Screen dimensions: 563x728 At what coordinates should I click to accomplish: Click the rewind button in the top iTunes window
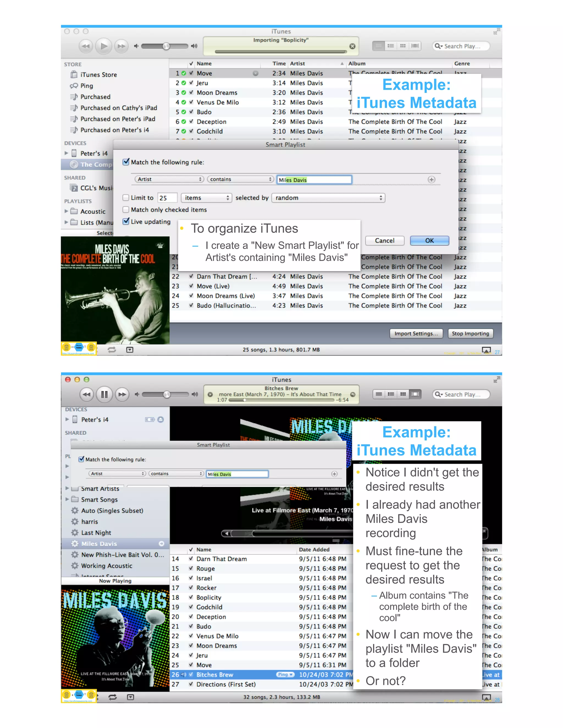pyautogui.click(x=86, y=46)
